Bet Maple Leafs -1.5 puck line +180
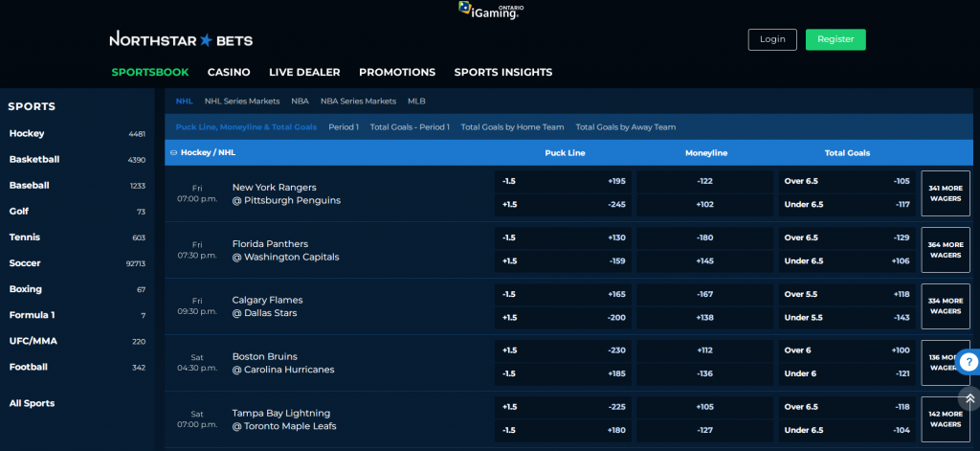The height and width of the screenshot is (451, 980). click(563, 430)
